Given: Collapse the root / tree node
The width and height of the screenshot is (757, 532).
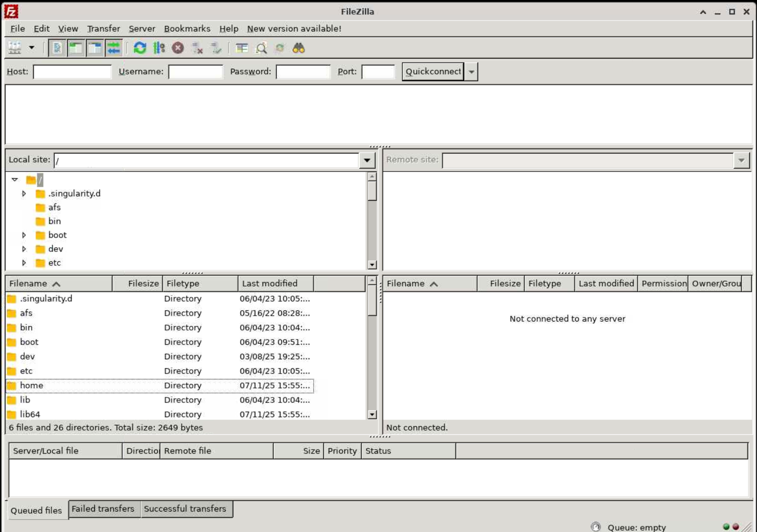Looking at the screenshot, I should tap(15, 179).
